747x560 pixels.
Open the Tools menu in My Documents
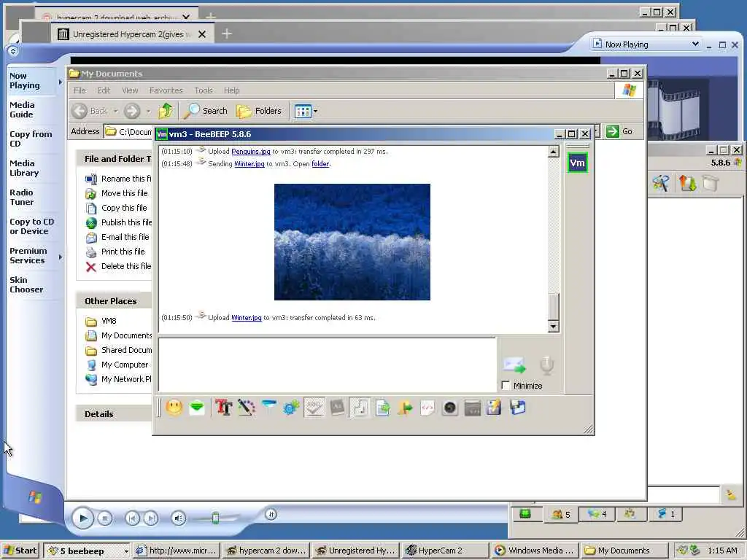point(204,90)
